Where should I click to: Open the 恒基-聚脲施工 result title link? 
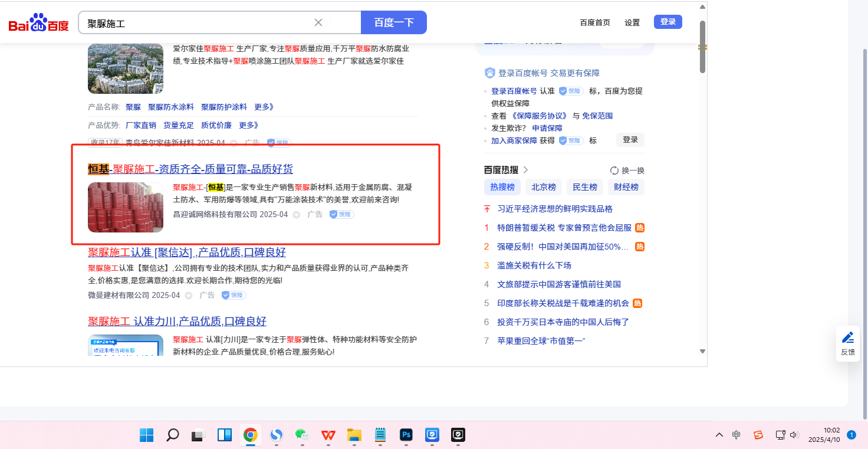click(x=190, y=169)
